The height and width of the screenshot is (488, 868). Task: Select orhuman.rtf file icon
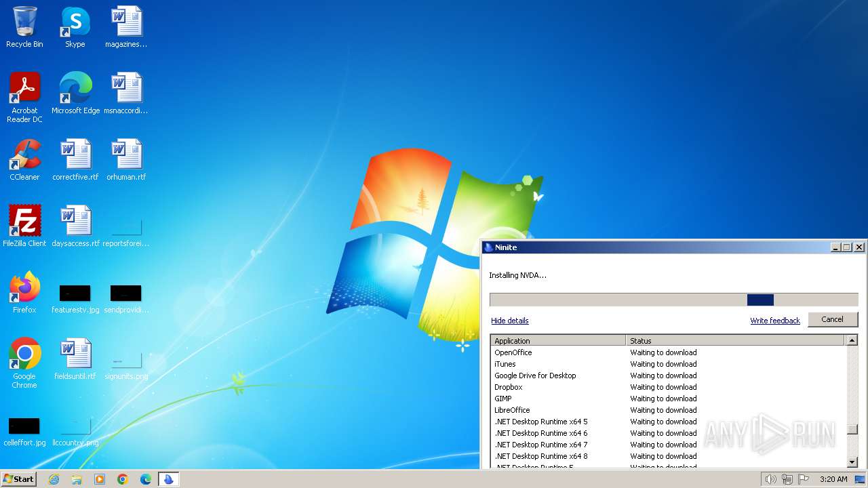tap(126, 159)
